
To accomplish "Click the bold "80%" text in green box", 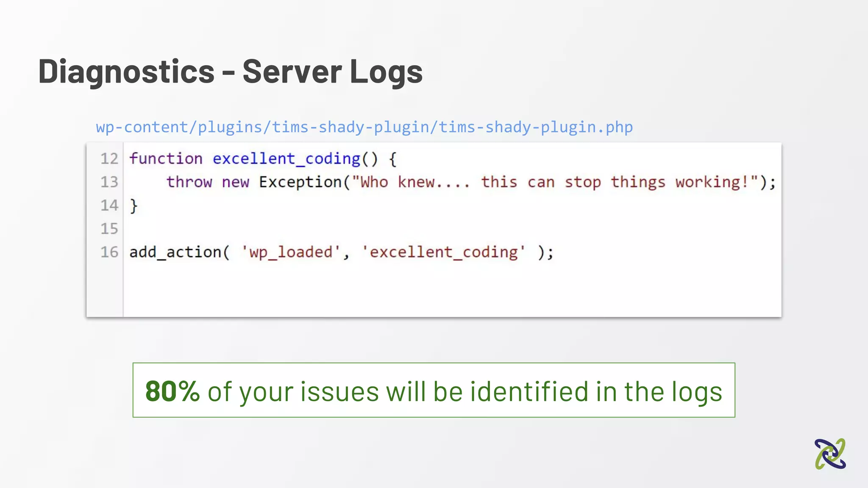I will 172,391.
